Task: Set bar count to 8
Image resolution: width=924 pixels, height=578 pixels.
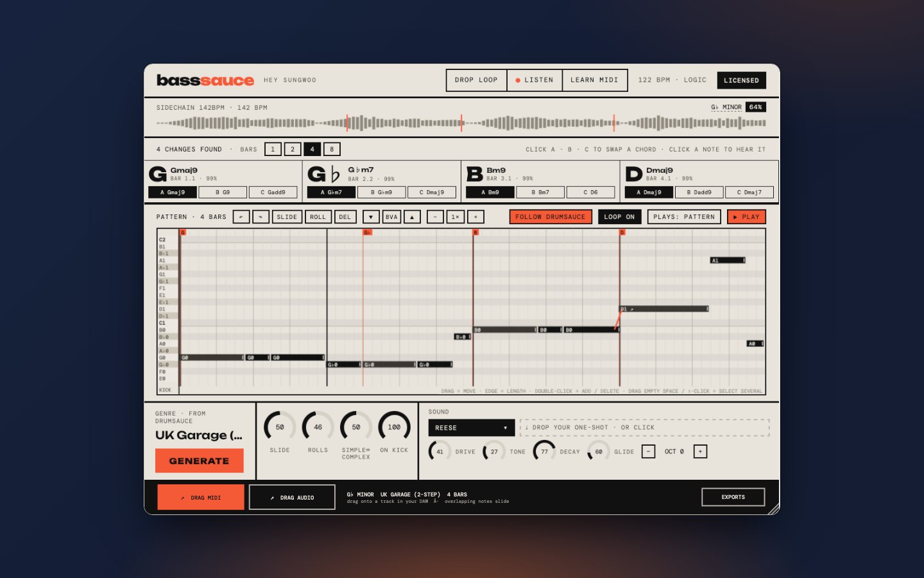Action: coord(332,150)
